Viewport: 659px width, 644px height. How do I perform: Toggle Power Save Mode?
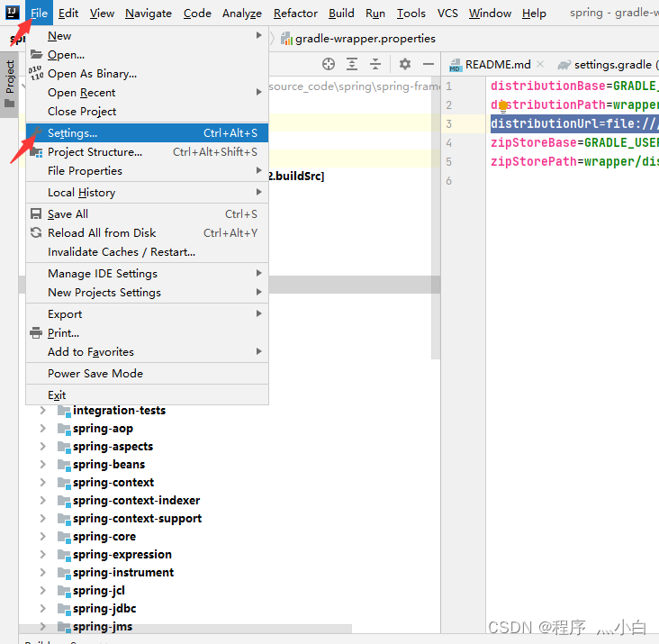(x=147, y=374)
